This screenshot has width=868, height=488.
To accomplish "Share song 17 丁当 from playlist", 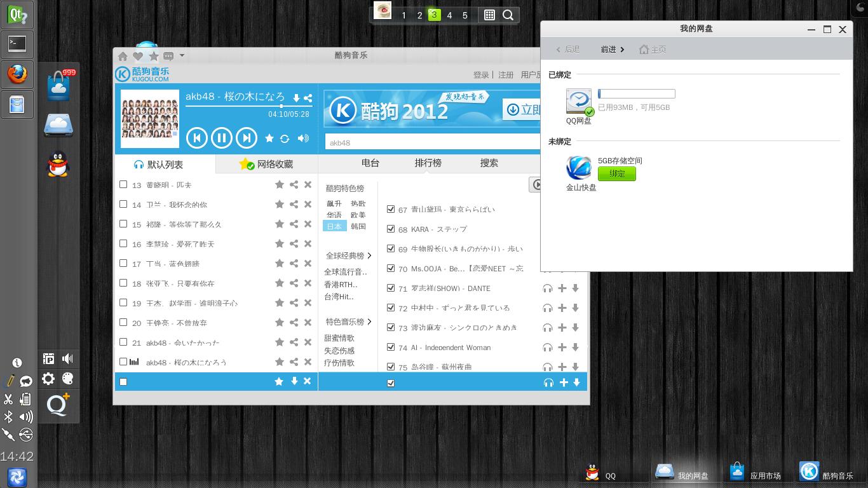I will [294, 263].
